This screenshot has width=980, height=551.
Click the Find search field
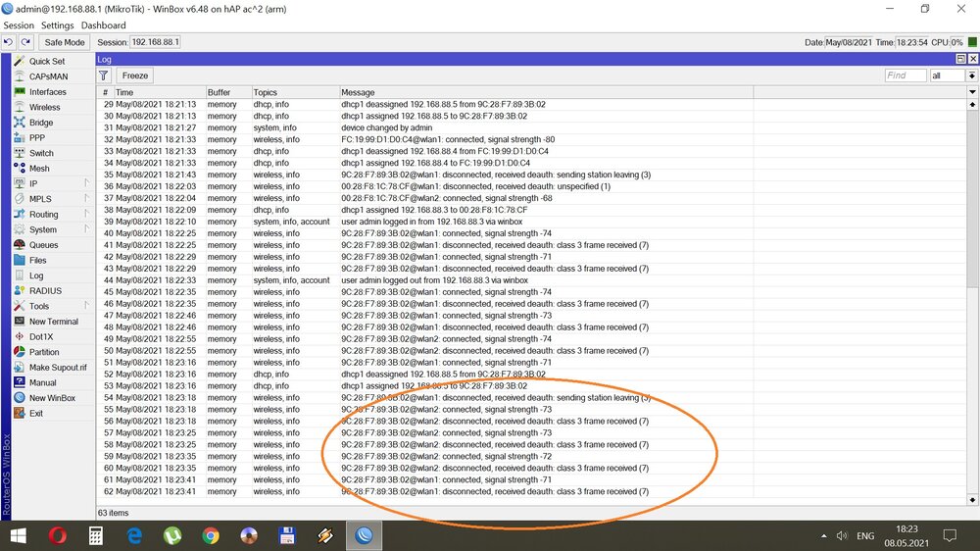click(x=905, y=75)
